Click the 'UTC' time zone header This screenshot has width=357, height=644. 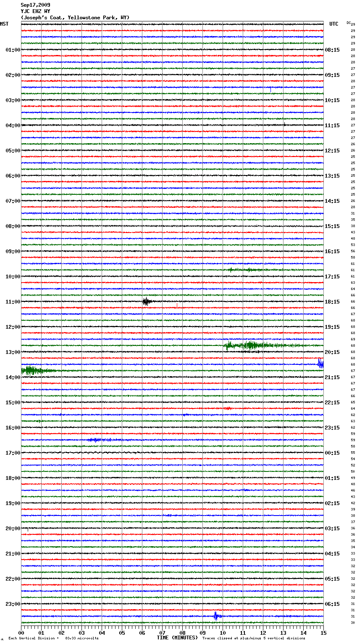334,24
